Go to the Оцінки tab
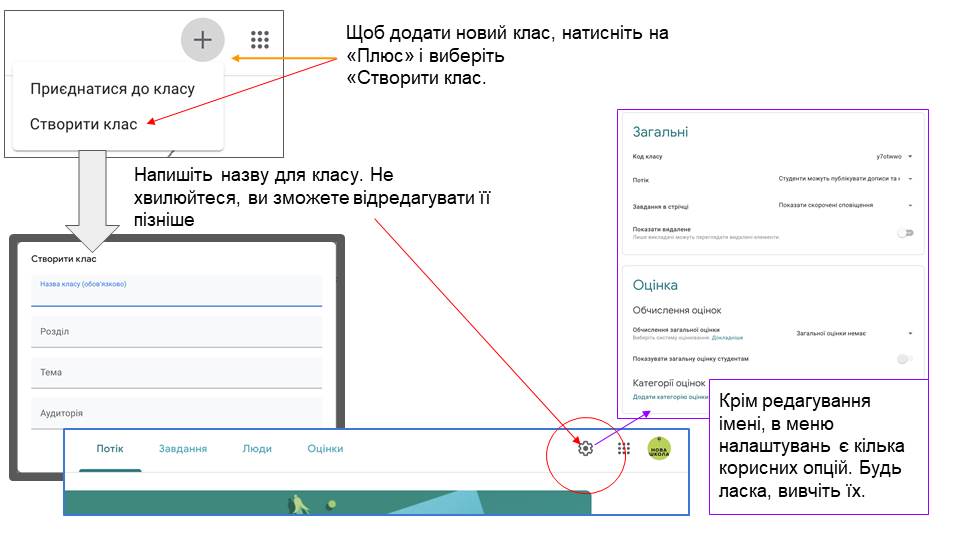Image resolution: width=960 pixels, height=540 pixels. coord(325,449)
